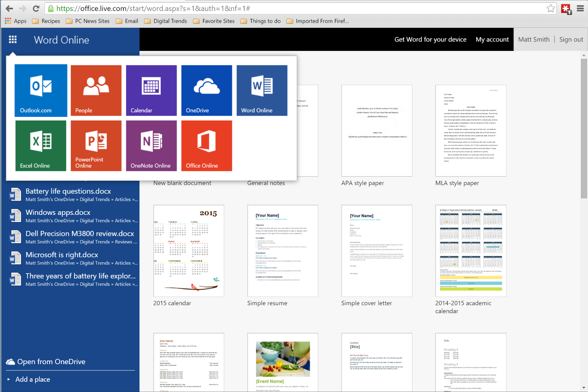588x392 pixels.
Task: Click the Word Online header title
Action: tap(62, 40)
